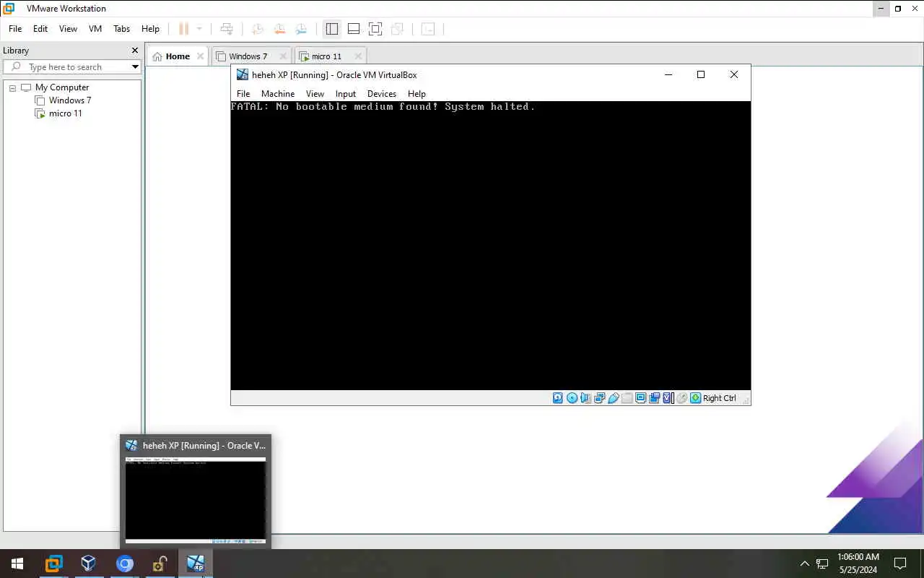Open VirtualBox View menu
Viewport: 924px width, 578px height.
pyautogui.click(x=315, y=94)
